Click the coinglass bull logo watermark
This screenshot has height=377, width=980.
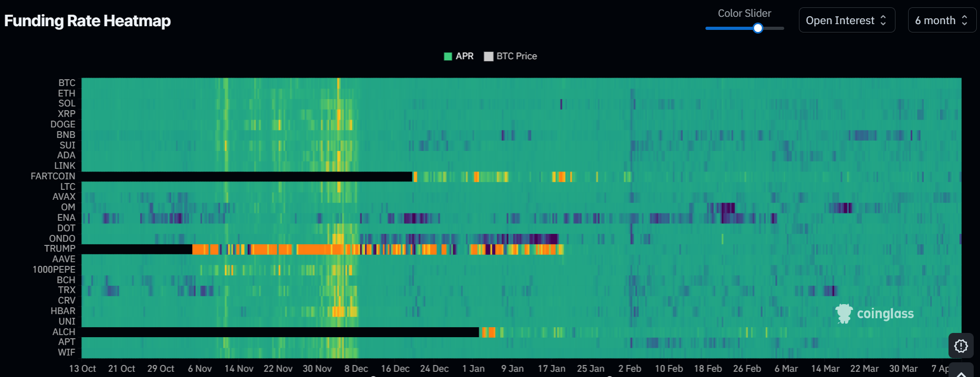click(844, 314)
